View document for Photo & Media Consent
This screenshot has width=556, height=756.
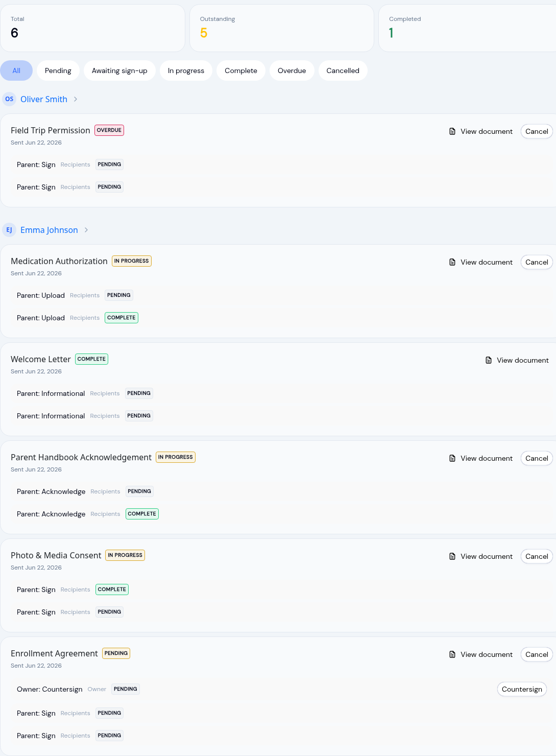[481, 556]
